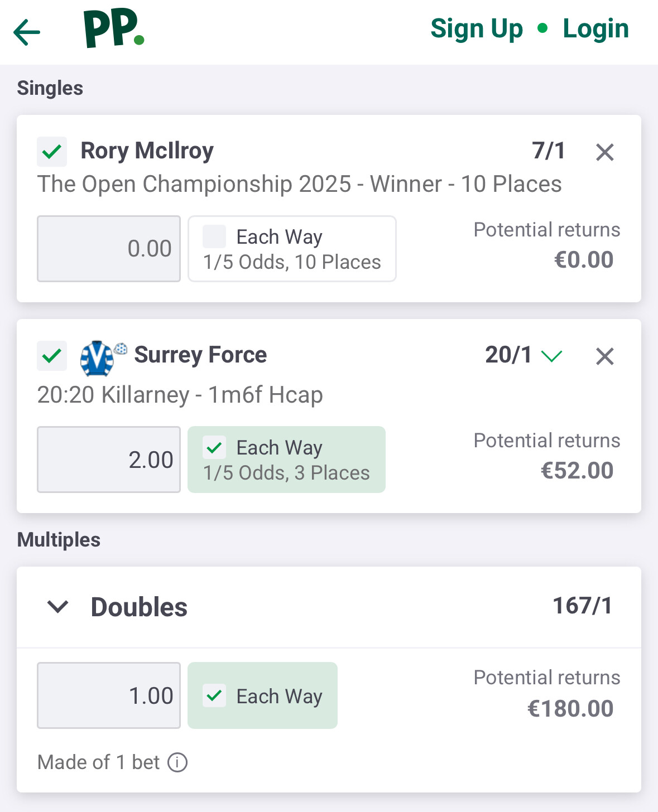The height and width of the screenshot is (812, 658).
Task: Edit the Surrey Force 2.00 stake
Action: 109,460
